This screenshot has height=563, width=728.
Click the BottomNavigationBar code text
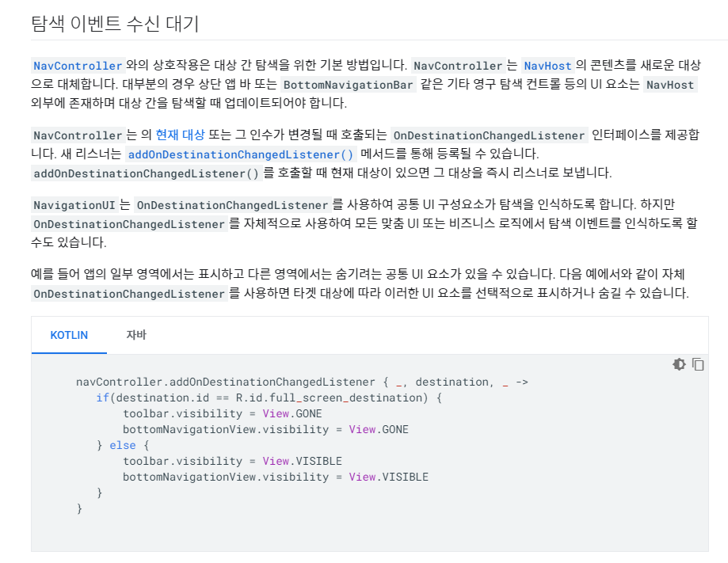tap(349, 85)
